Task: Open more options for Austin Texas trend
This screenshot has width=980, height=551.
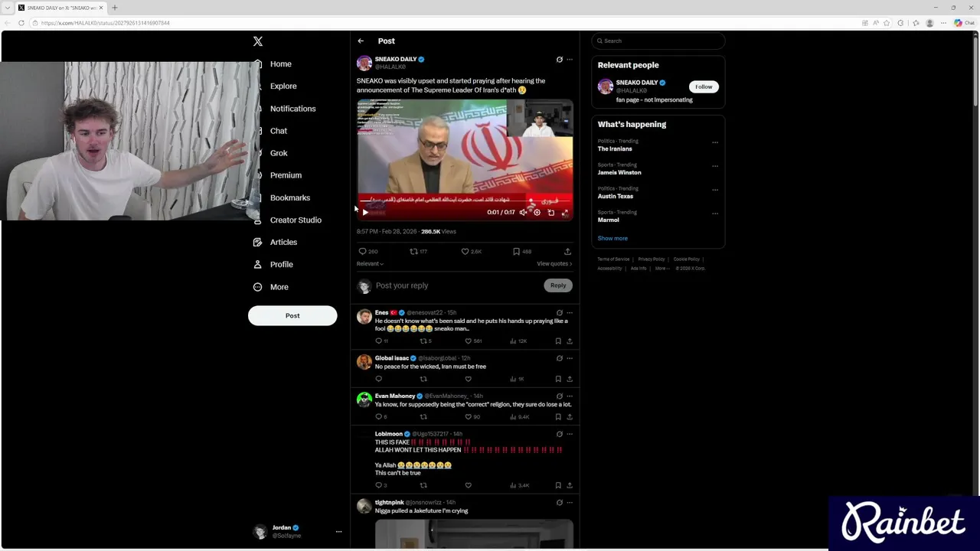Action: 715,190
